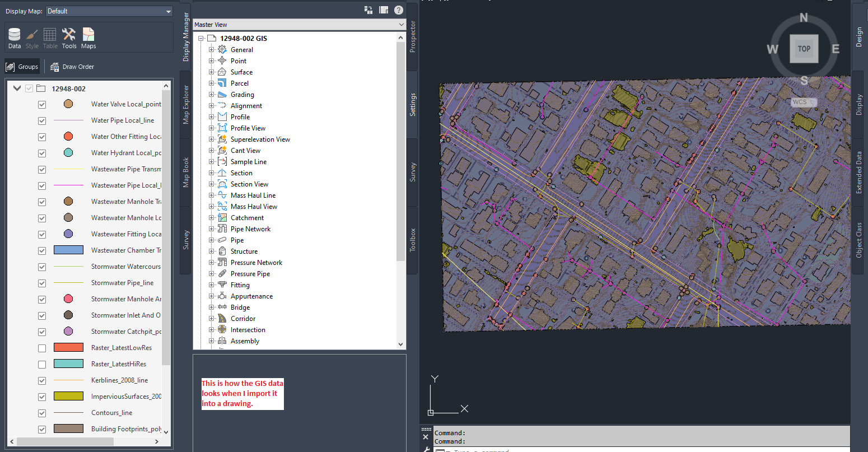Click the Style paintbrush icon
This screenshot has width=868, height=452.
click(32, 38)
